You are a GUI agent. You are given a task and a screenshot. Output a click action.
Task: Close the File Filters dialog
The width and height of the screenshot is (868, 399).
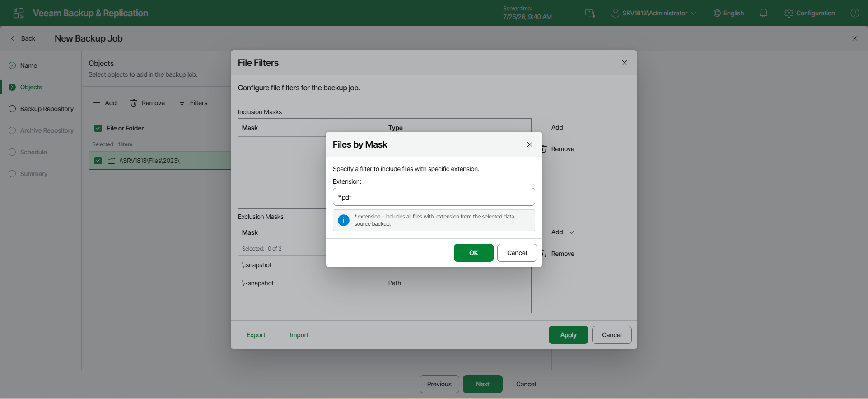(625, 63)
